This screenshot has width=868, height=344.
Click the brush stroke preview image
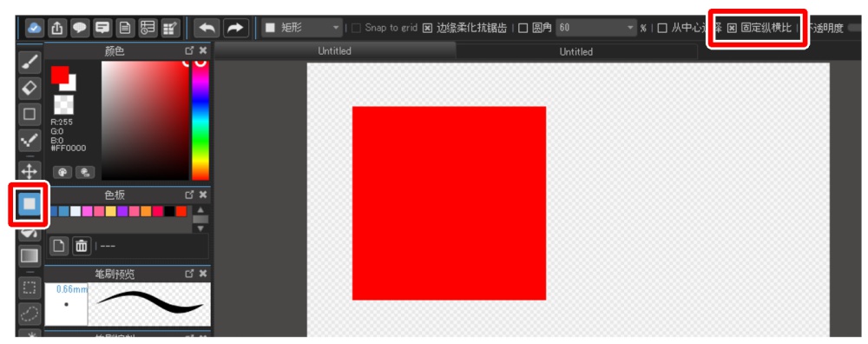tap(149, 304)
